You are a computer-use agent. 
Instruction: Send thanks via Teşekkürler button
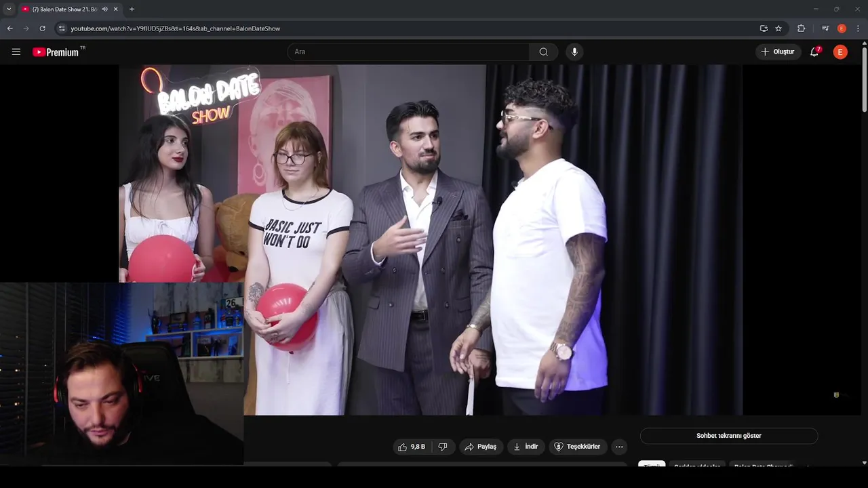pos(577,447)
